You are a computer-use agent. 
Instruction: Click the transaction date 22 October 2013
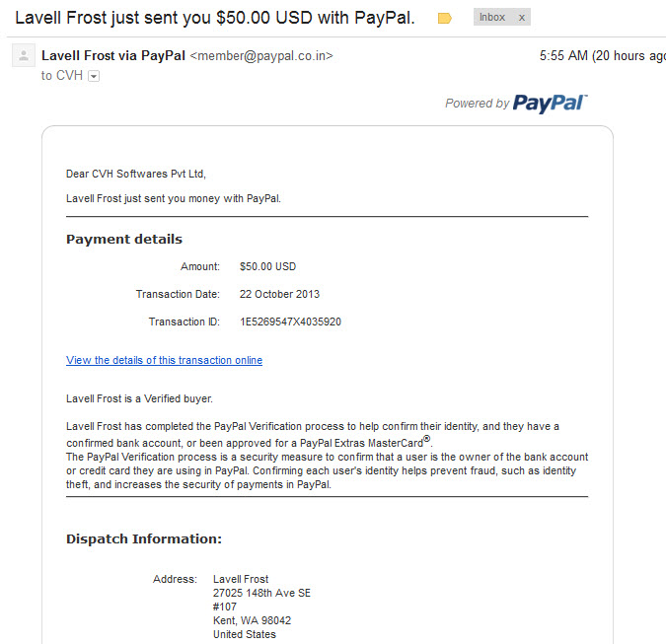point(279,294)
